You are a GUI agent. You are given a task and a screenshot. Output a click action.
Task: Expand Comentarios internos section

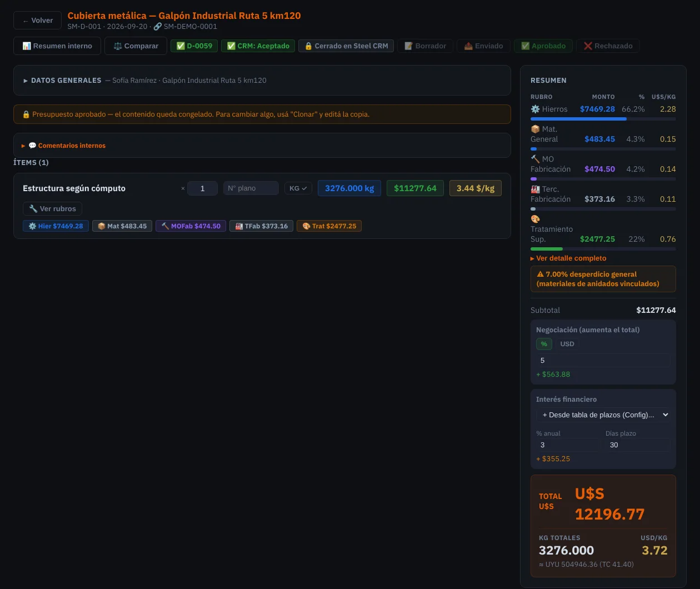(x=262, y=146)
